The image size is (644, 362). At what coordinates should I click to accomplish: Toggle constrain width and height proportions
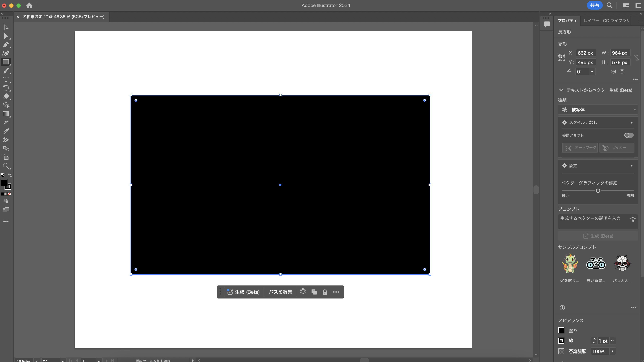click(637, 58)
